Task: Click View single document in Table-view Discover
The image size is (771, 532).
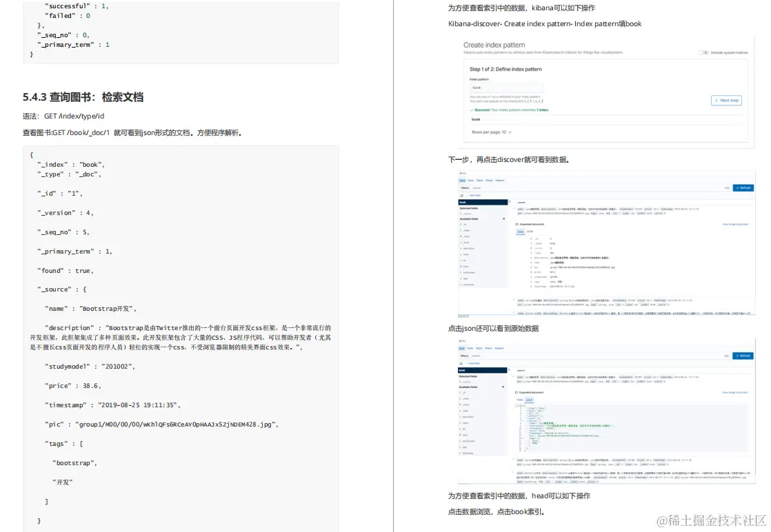Action: pos(735,225)
